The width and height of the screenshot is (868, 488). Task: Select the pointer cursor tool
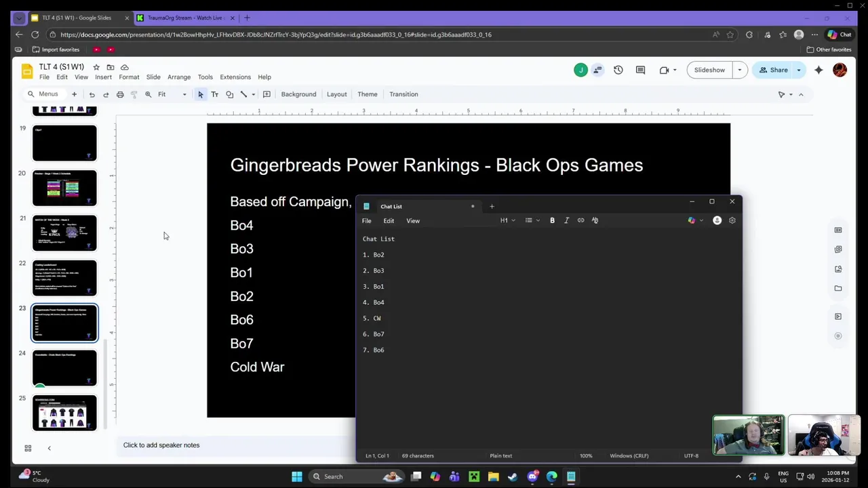tap(201, 94)
